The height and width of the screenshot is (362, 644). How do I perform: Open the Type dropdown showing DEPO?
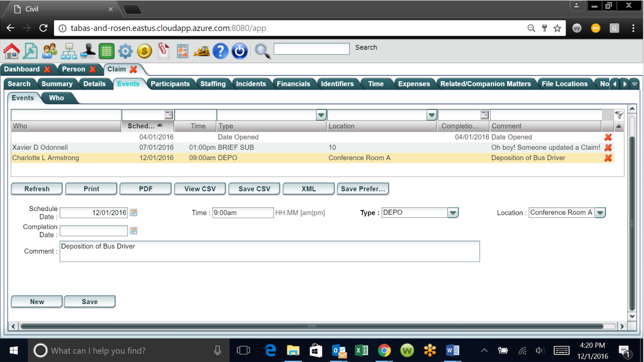453,212
